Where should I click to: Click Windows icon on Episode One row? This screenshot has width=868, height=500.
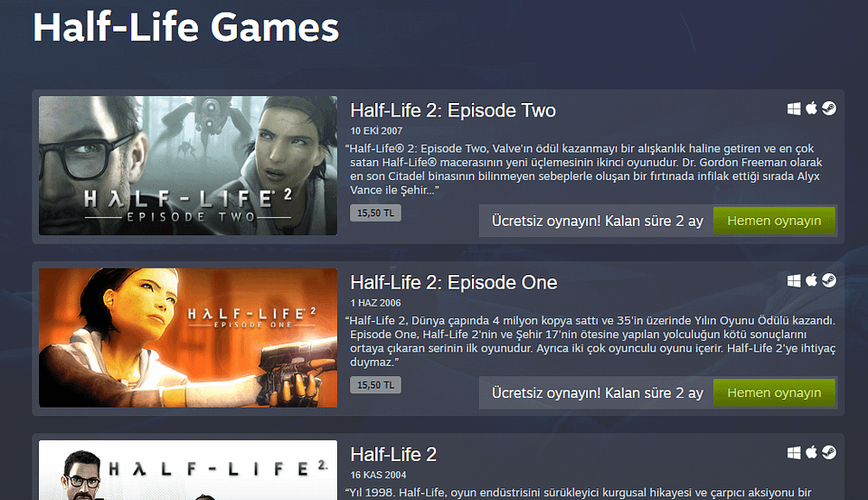click(x=794, y=280)
